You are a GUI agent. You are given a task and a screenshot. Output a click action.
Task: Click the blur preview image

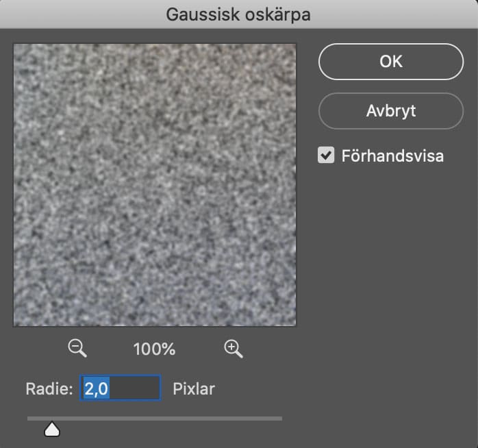coord(155,185)
